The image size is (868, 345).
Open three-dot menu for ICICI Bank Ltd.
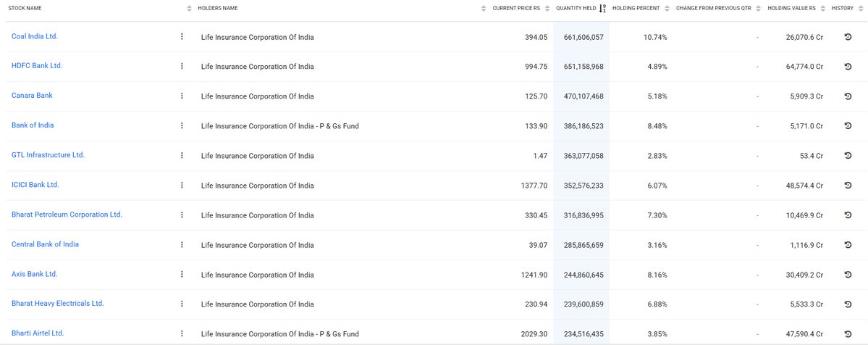pyautogui.click(x=182, y=185)
